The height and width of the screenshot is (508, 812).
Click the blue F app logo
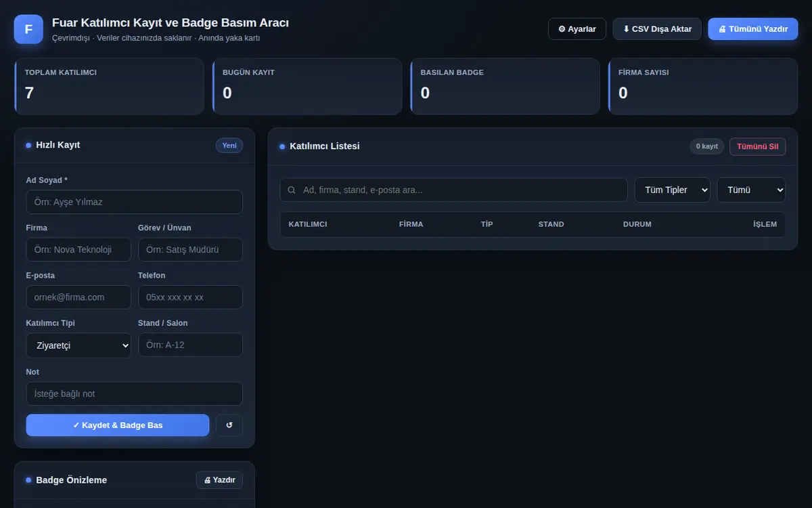tap(28, 29)
